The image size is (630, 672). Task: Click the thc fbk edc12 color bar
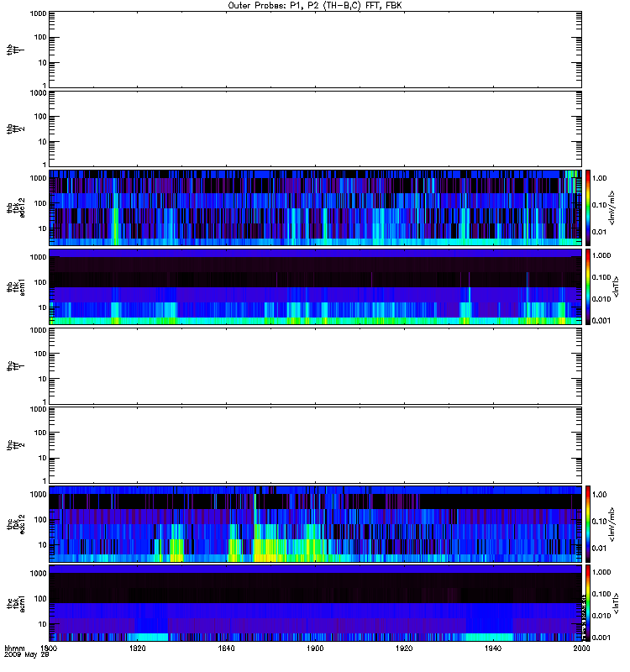coord(588,524)
